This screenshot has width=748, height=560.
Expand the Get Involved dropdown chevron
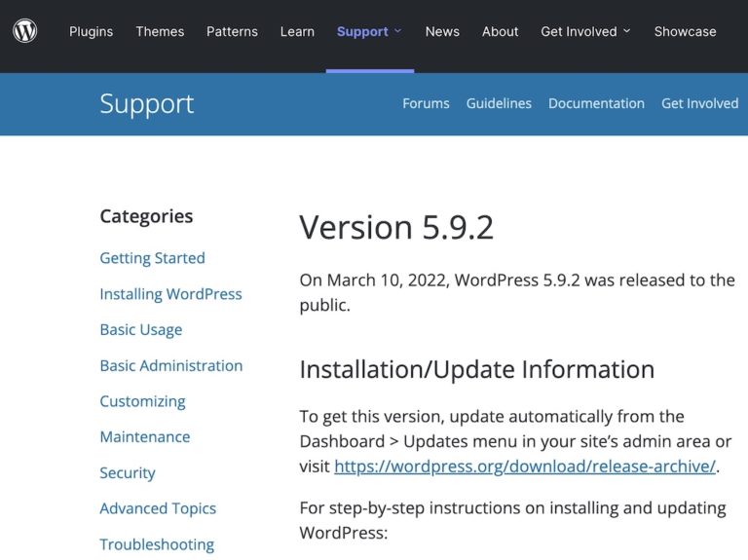coord(627,31)
